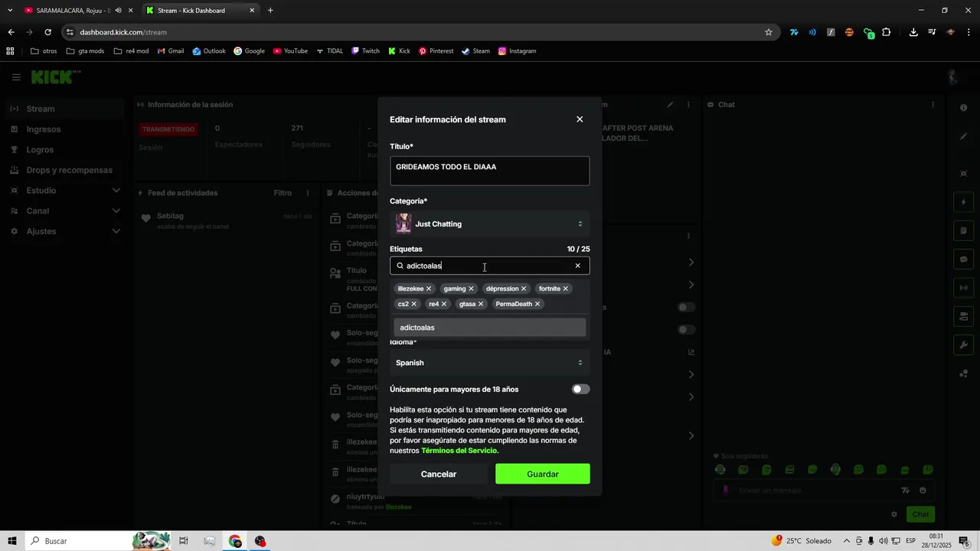Click the Título text field
Image resolution: width=980 pixels, height=551 pixels.
489,171
